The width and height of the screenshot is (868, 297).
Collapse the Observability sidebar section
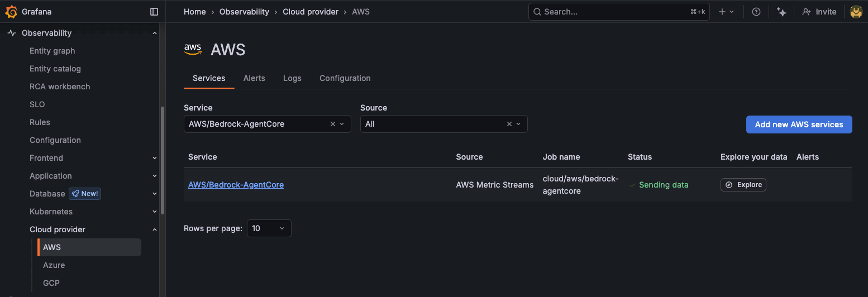(x=155, y=33)
